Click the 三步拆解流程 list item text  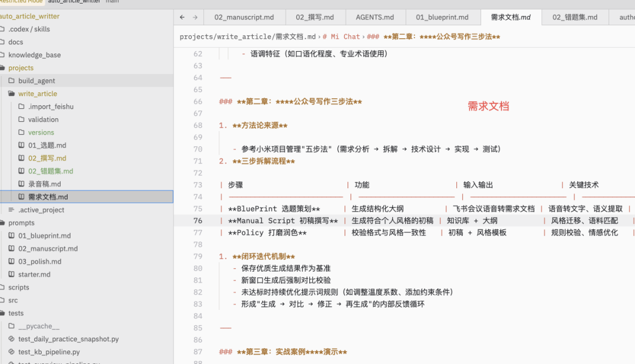coord(263,161)
